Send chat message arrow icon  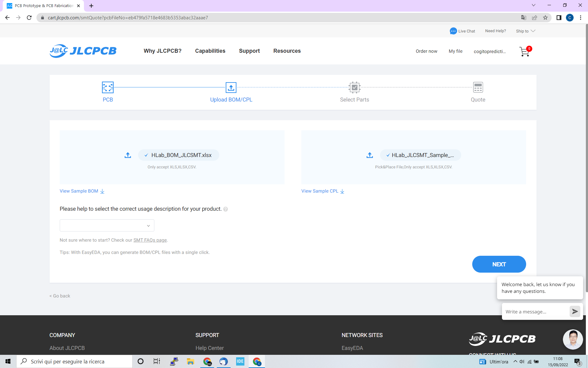click(x=575, y=312)
